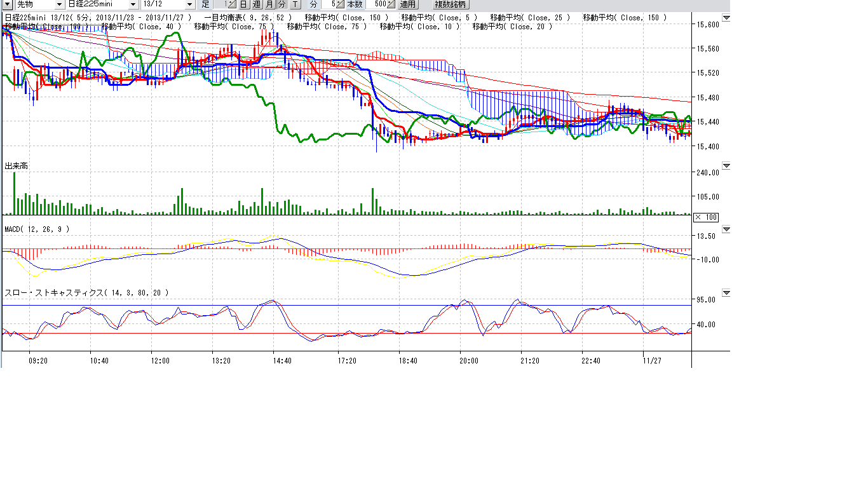Open the price chart panel menu arrow
The height and width of the screenshot is (488, 868).
click(726, 18)
